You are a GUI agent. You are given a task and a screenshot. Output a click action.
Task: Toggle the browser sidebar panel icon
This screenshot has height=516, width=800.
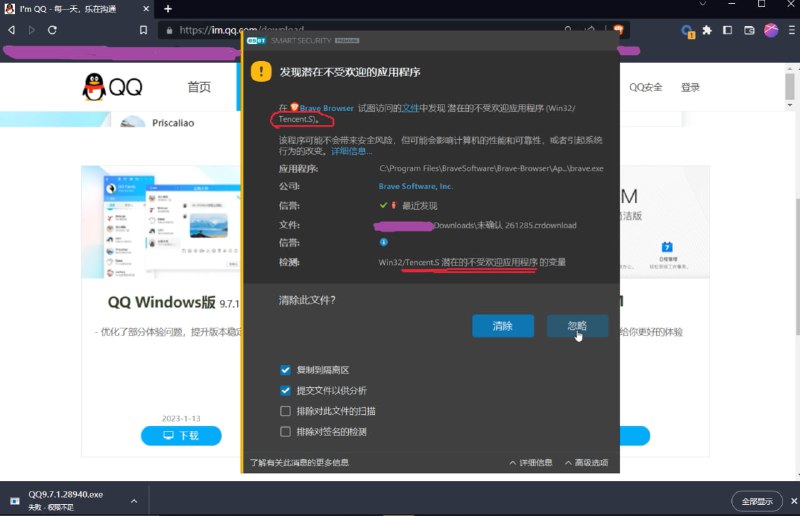728,30
